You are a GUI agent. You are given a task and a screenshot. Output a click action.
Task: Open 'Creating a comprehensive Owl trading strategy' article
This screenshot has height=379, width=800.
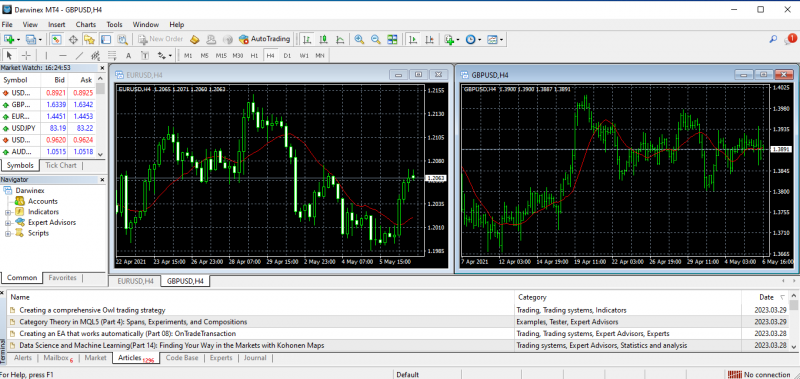point(92,310)
